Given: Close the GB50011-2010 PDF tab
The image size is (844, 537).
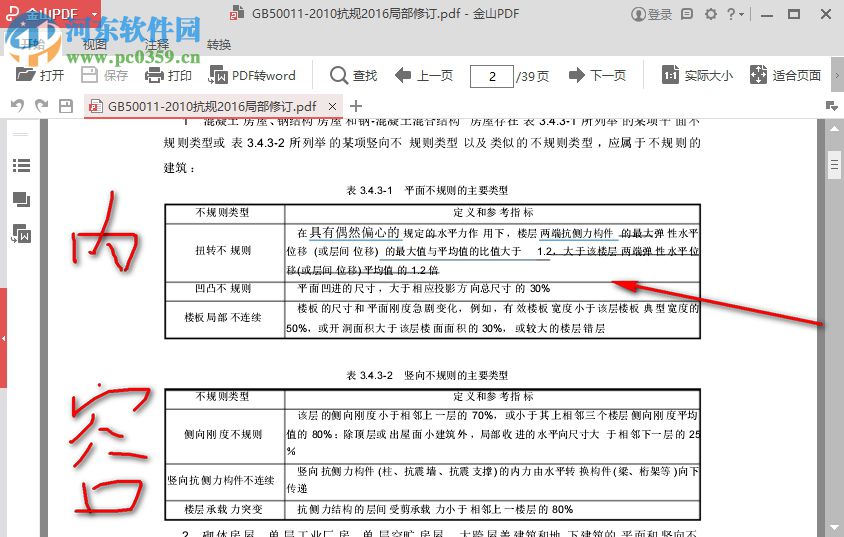Looking at the screenshot, I should click(333, 107).
